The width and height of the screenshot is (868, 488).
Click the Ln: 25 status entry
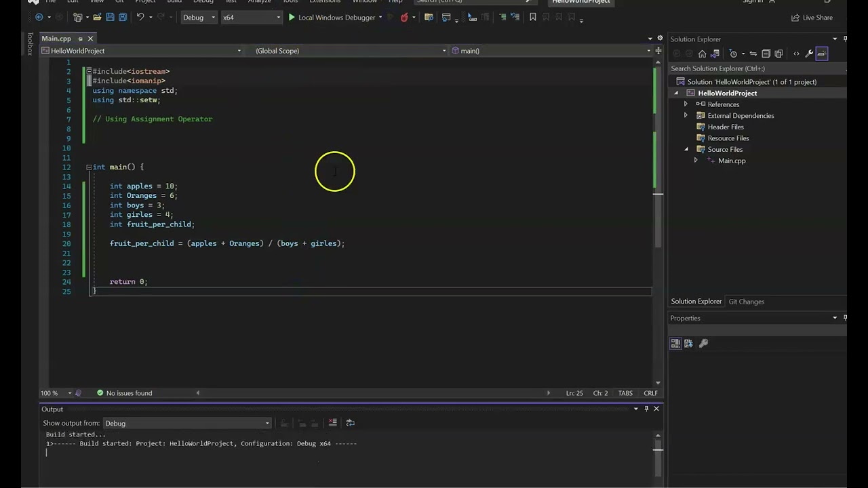point(574,393)
